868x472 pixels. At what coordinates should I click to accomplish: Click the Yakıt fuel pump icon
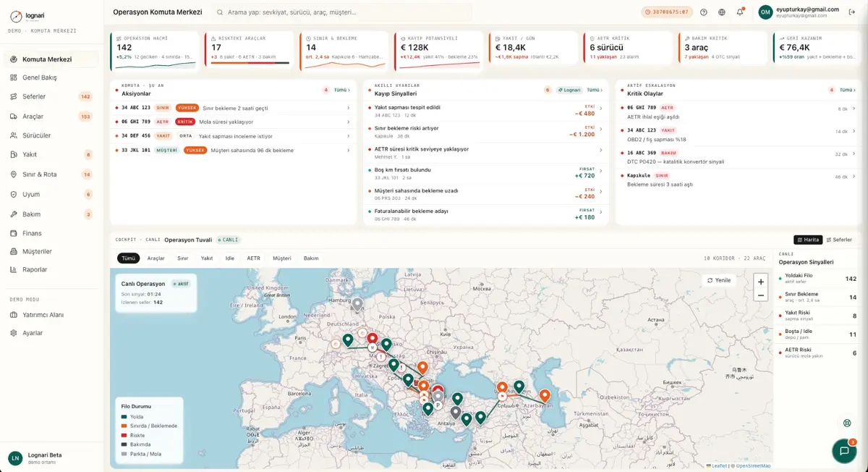15,154
